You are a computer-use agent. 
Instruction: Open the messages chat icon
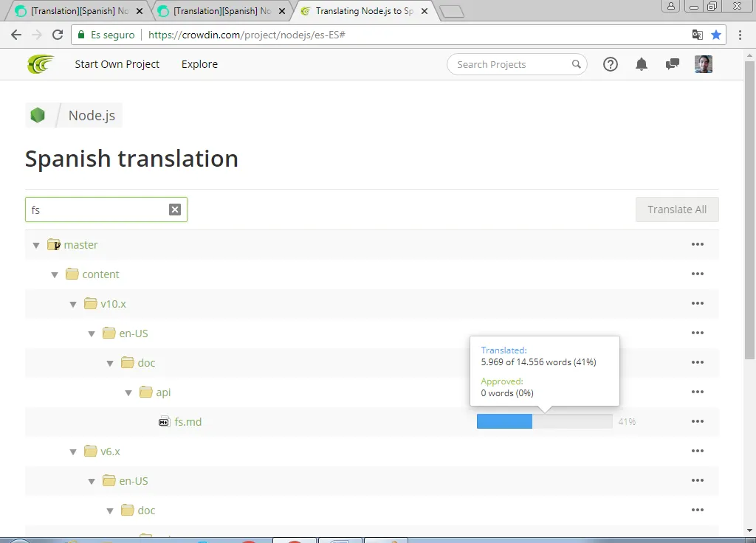[x=672, y=64]
